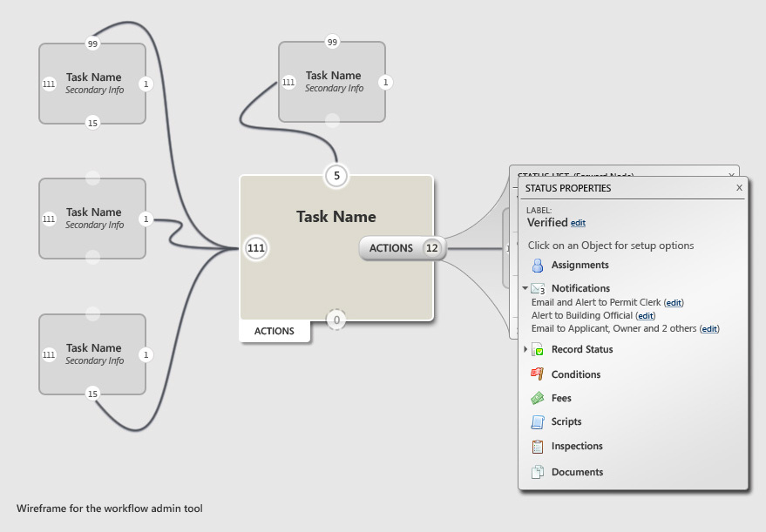Select the 111 badge on the middle-left task node
766x532 pixels.
49,219
